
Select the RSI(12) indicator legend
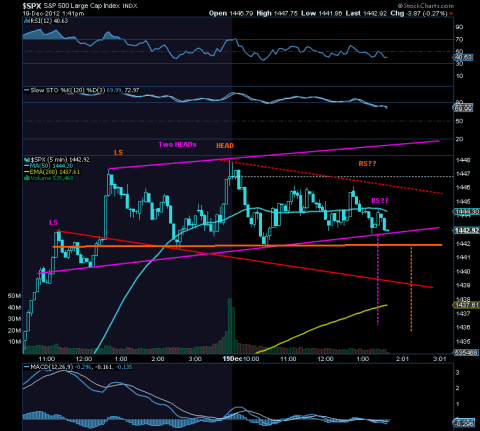coord(47,21)
